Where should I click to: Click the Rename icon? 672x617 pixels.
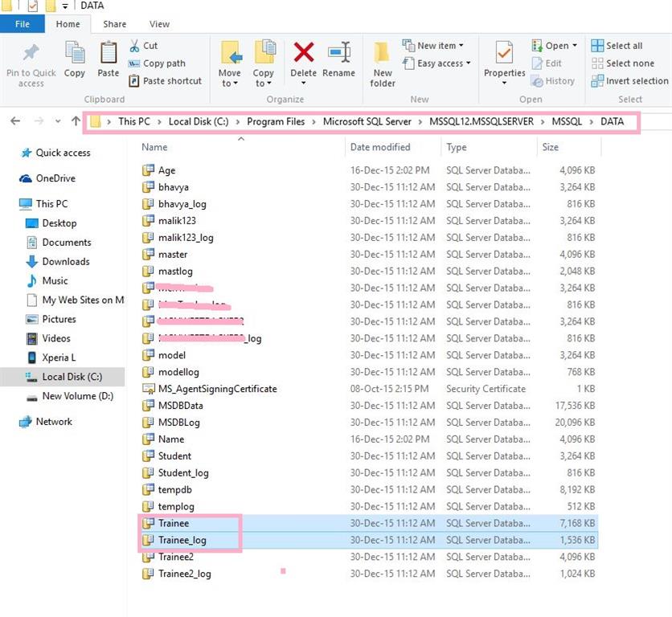click(339, 52)
